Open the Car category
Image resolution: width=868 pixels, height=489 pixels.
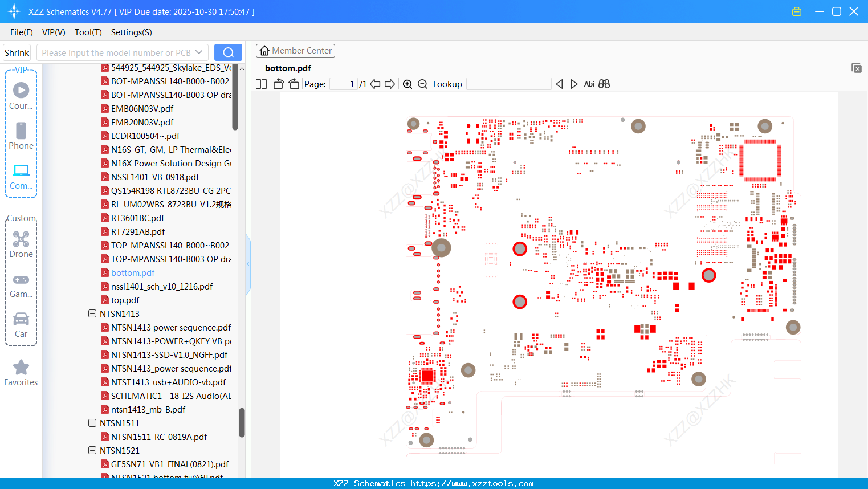(x=21, y=325)
